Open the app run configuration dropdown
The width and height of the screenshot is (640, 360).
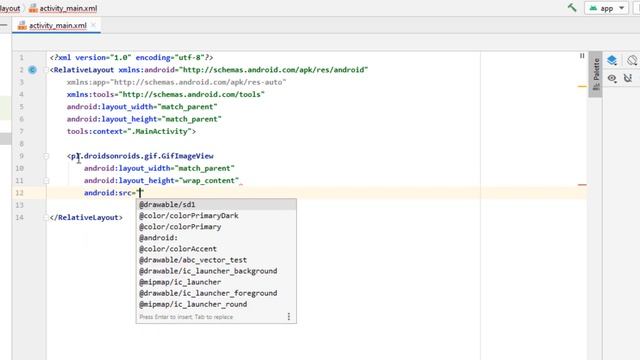(x=607, y=8)
